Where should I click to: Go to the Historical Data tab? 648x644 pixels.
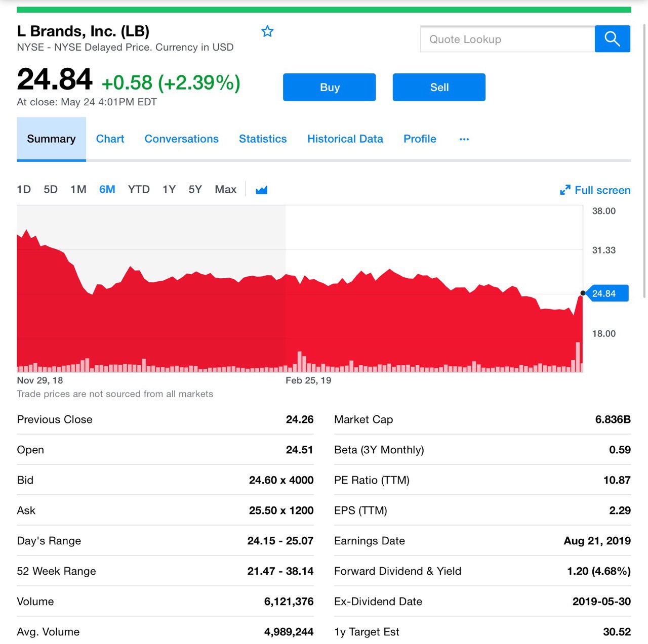[345, 139]
